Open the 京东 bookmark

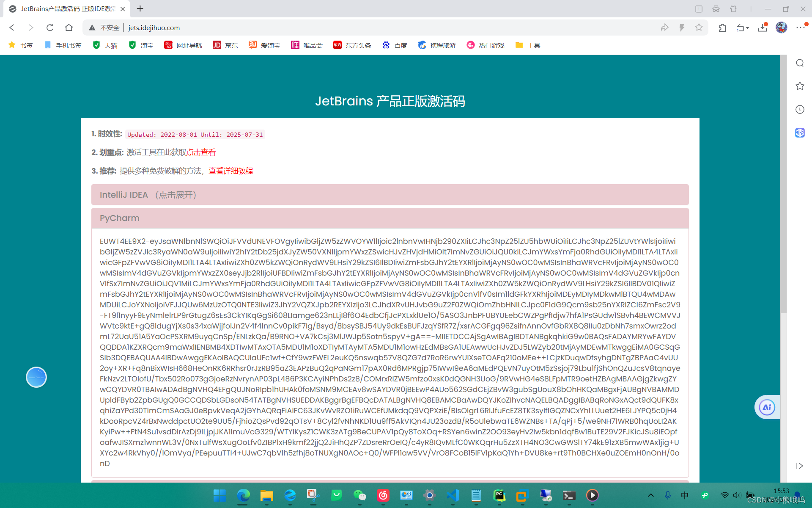point(225,45)
